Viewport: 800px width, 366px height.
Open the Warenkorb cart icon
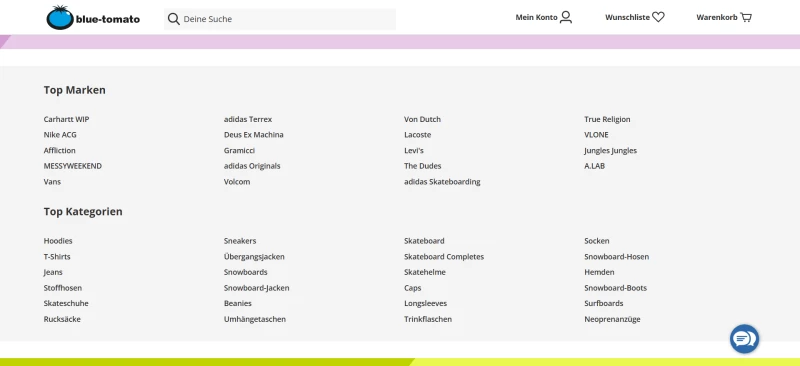[x=746, y=17]
